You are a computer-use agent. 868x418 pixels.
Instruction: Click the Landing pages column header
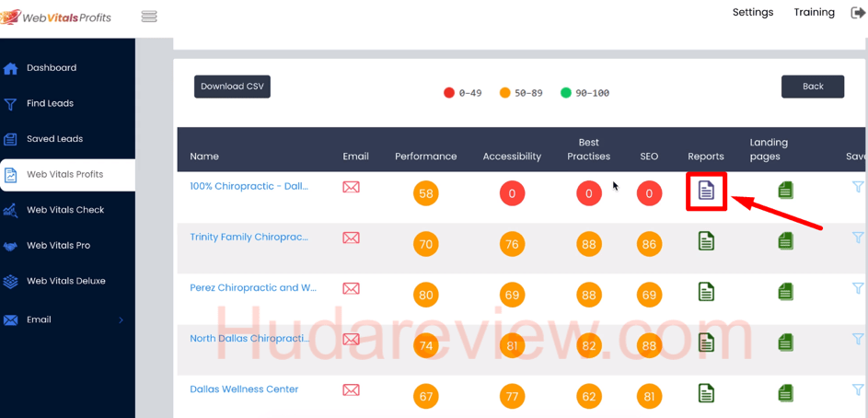[769, 149]
